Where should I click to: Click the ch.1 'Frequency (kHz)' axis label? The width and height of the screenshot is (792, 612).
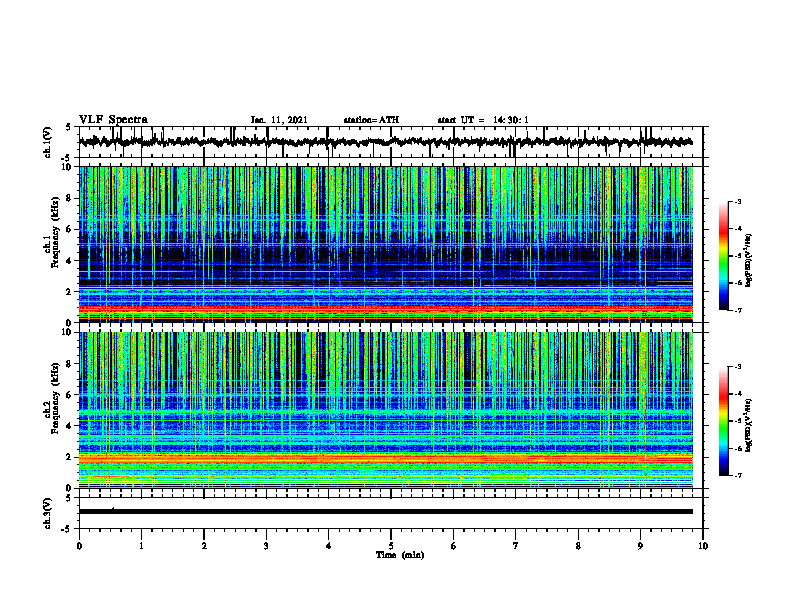click(55, 233)
